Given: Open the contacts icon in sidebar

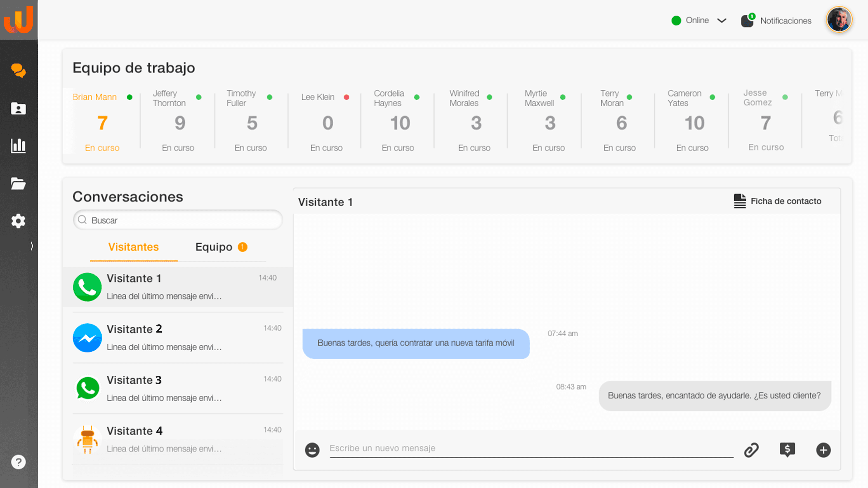Looking at the screenshot, I should [x=18, y=108].
